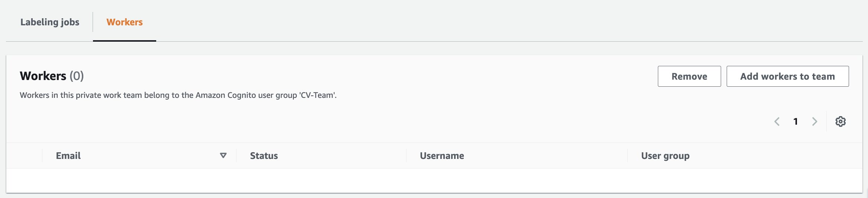
Task: Click the empty workers table body
Action: click(434, 180)
